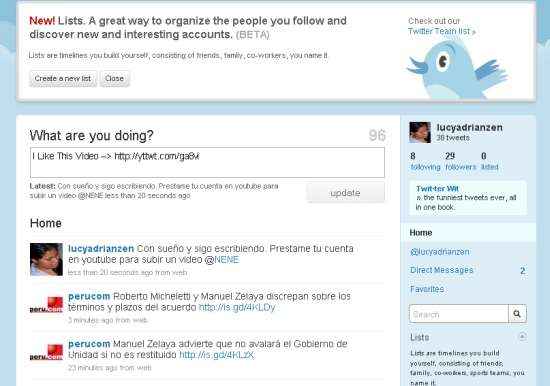Click the update button

coord(345,193)
